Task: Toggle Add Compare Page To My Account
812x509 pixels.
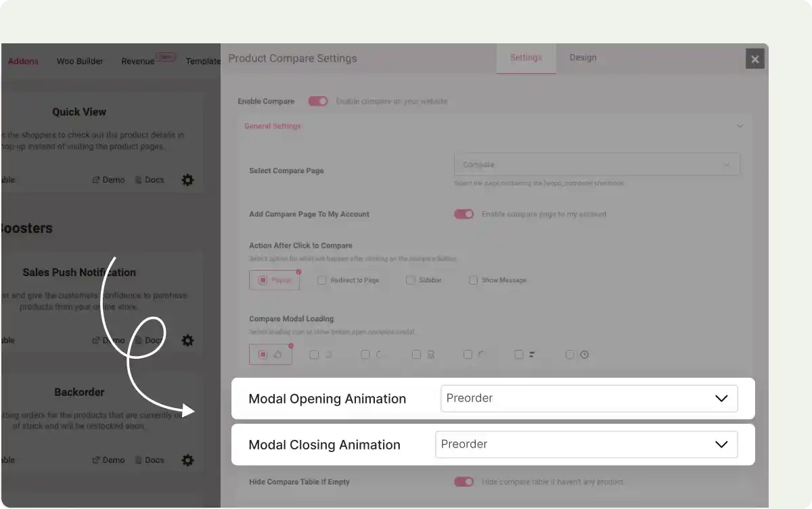Action: (464, 213)
